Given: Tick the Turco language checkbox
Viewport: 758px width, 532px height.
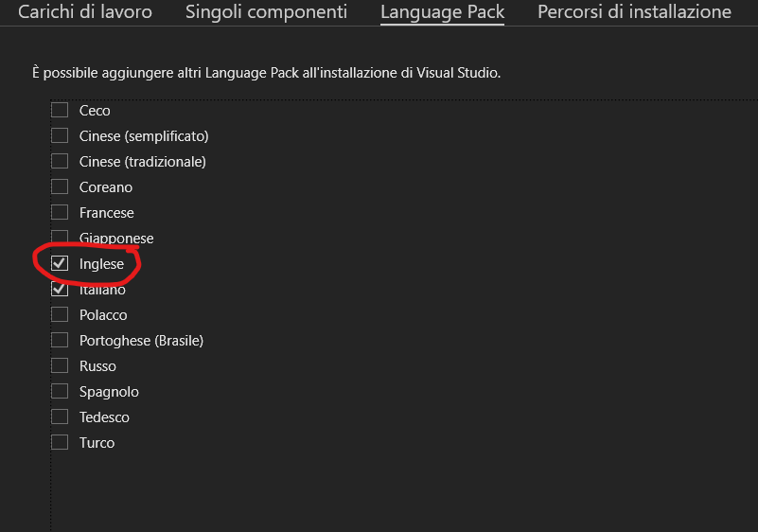Looking at the screenshot, I should [60, 442].
